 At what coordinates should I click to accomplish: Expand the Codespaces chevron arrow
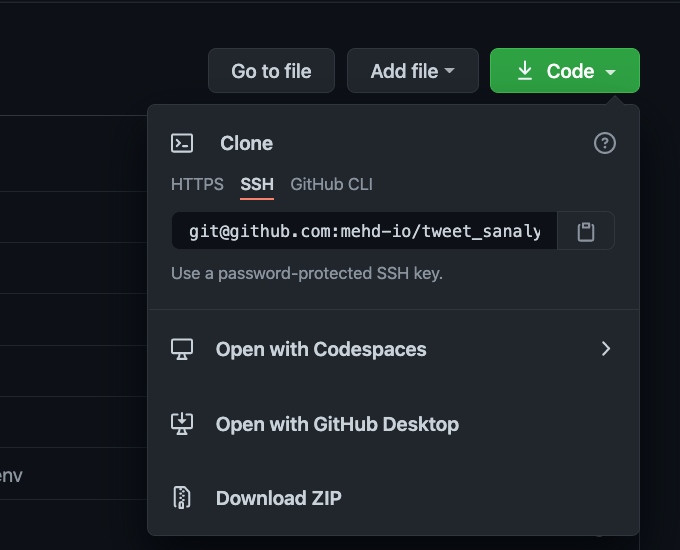[606, 349]
